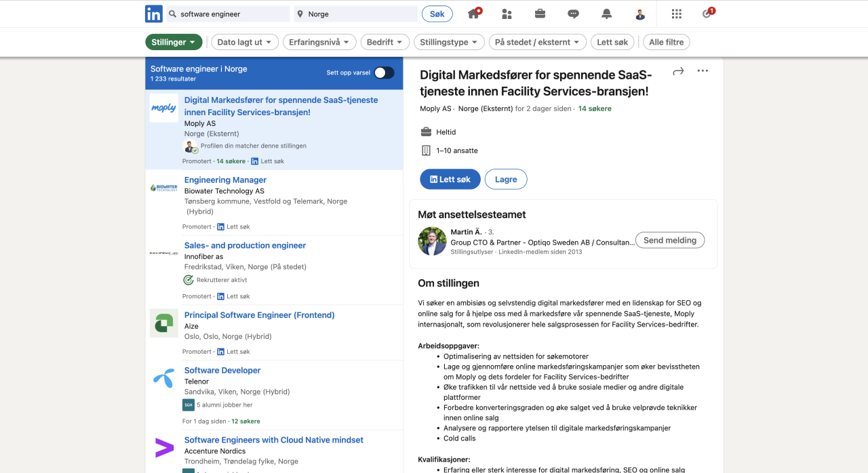Save the job with Lagre
The width and height of the screenshot is (868, 473).
[x=506, y=179]
